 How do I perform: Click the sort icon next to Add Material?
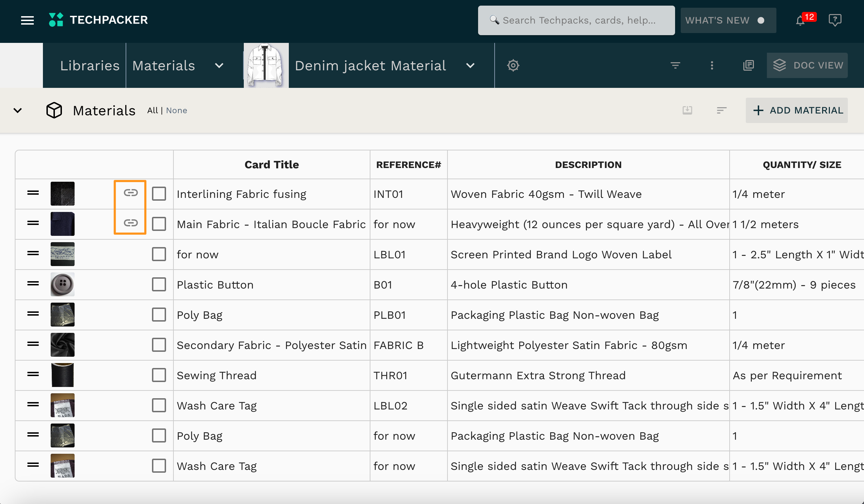pyautogui.click(x=722, y=110)
